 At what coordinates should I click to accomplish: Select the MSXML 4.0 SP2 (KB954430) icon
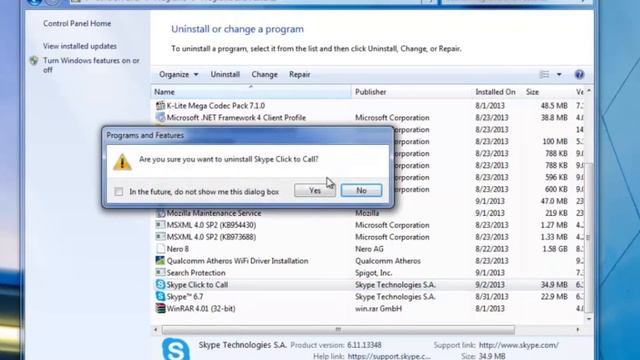[x=160, y=225]
